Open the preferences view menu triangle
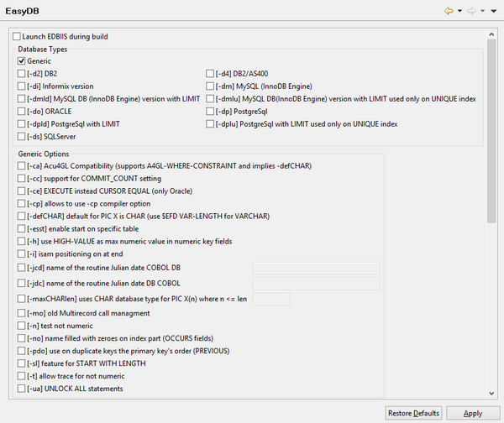This screenshot has height=423, width=504. click(494, 12)
